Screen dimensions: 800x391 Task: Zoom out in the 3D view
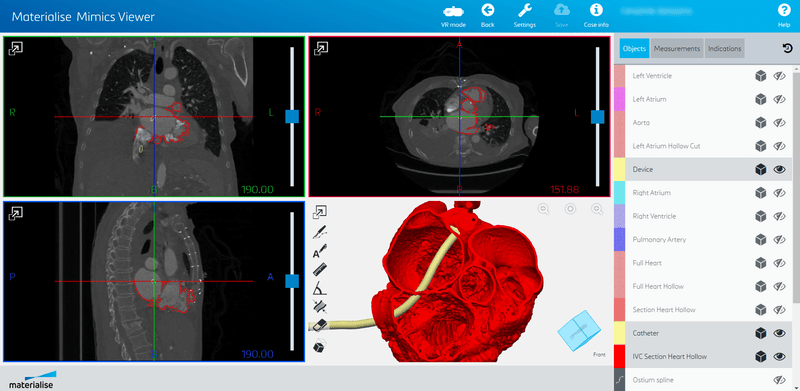click(544, 209)
